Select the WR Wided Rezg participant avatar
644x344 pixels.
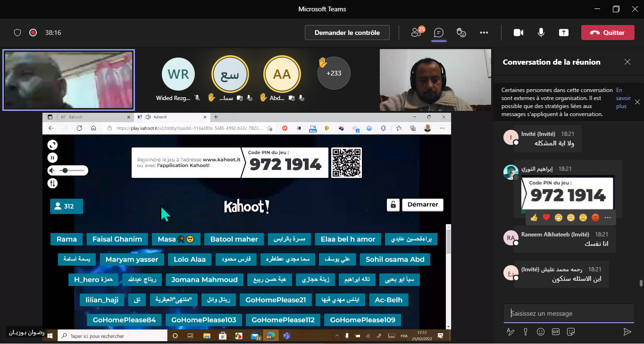178,75
